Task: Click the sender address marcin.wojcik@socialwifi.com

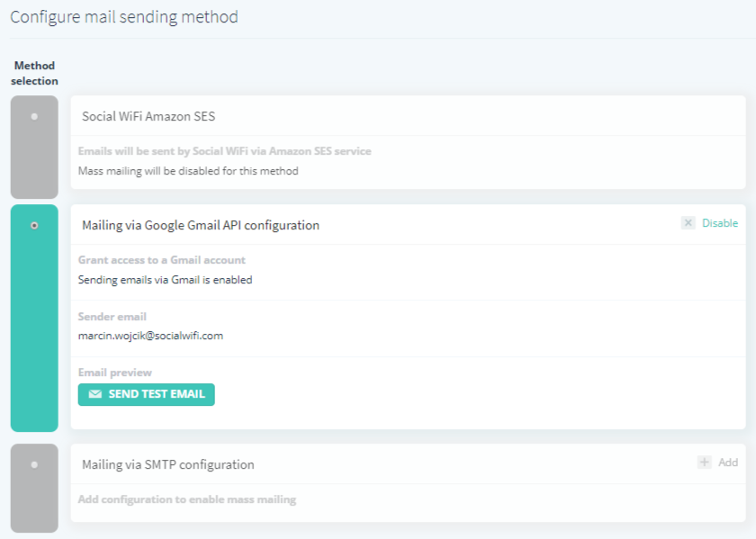Action: pos(150,336)
